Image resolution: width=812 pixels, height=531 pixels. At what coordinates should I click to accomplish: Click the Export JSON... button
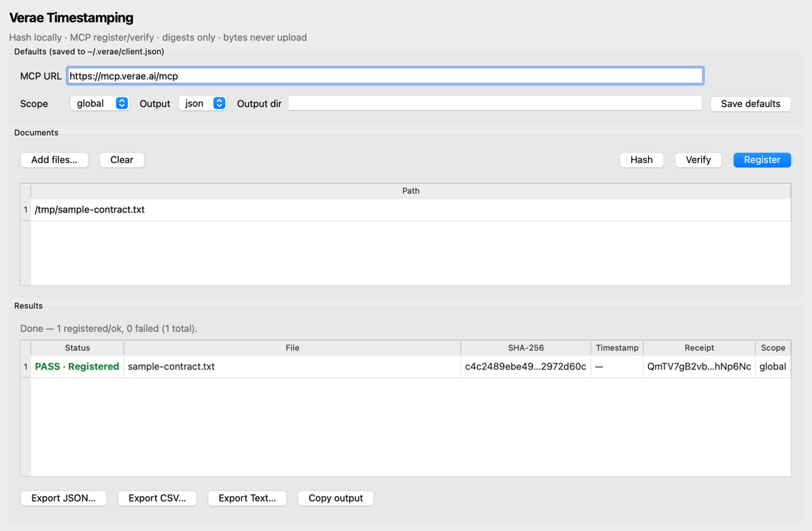[63, 499]
